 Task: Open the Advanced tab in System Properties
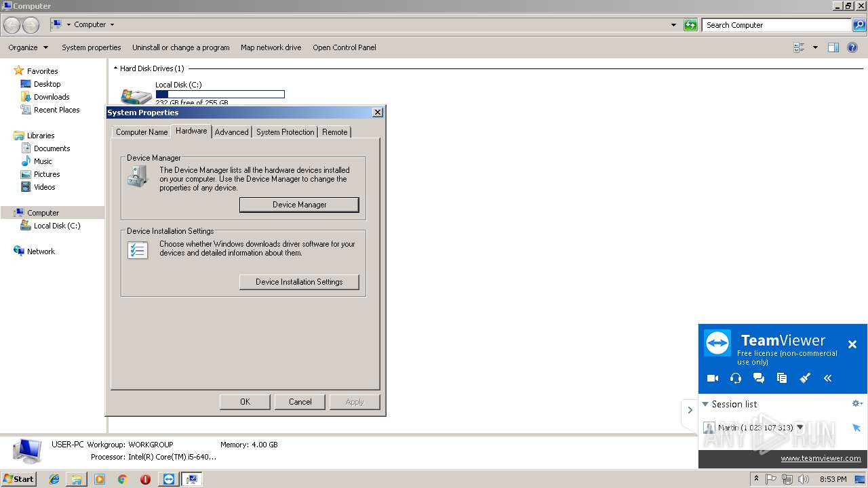click(x=231, y=132)
